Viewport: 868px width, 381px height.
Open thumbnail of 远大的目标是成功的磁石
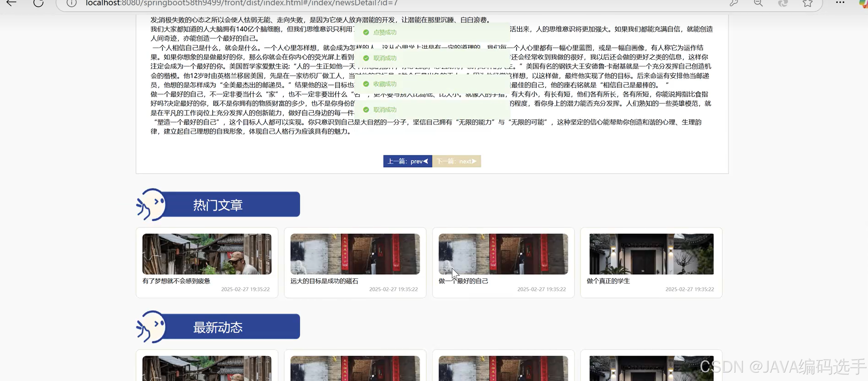(355, 254)
